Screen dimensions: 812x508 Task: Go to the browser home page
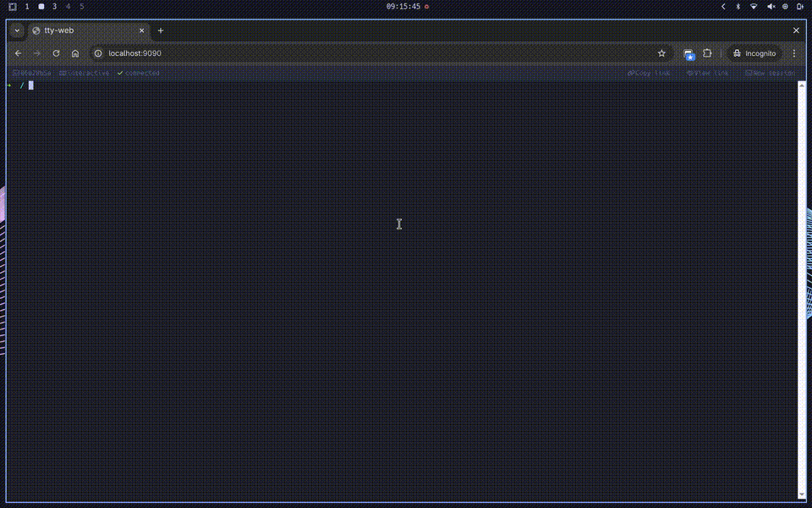coord(75,53)
